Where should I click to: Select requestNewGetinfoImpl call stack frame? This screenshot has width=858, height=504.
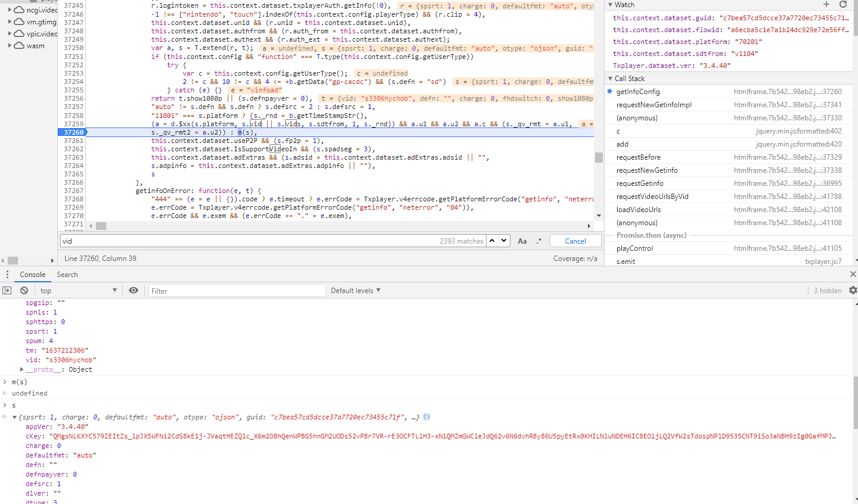pyautogui.click(x=653, y=105)
